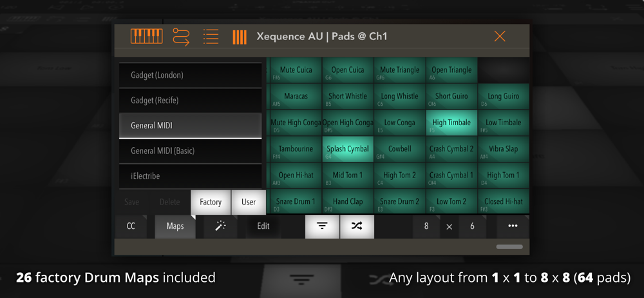Tap the Mute High Conga pad
This screenshot has height=298, width=644.
(296, 123)
